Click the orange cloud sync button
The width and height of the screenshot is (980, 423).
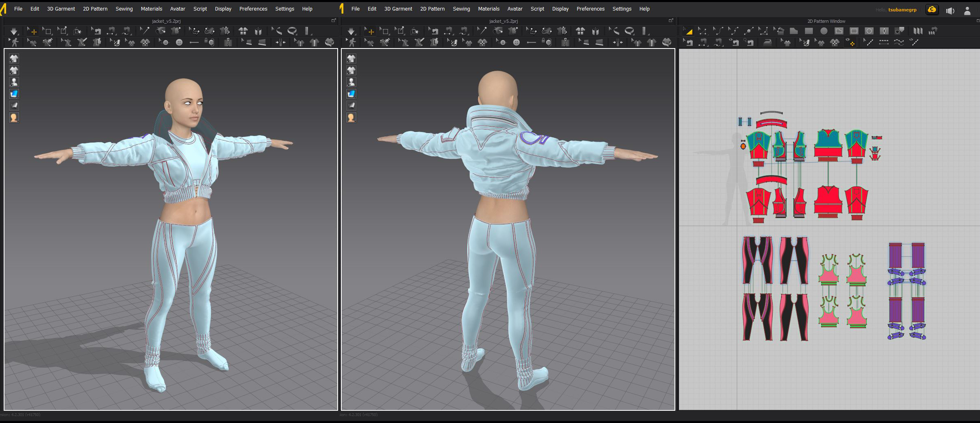(x=932, y=9)
